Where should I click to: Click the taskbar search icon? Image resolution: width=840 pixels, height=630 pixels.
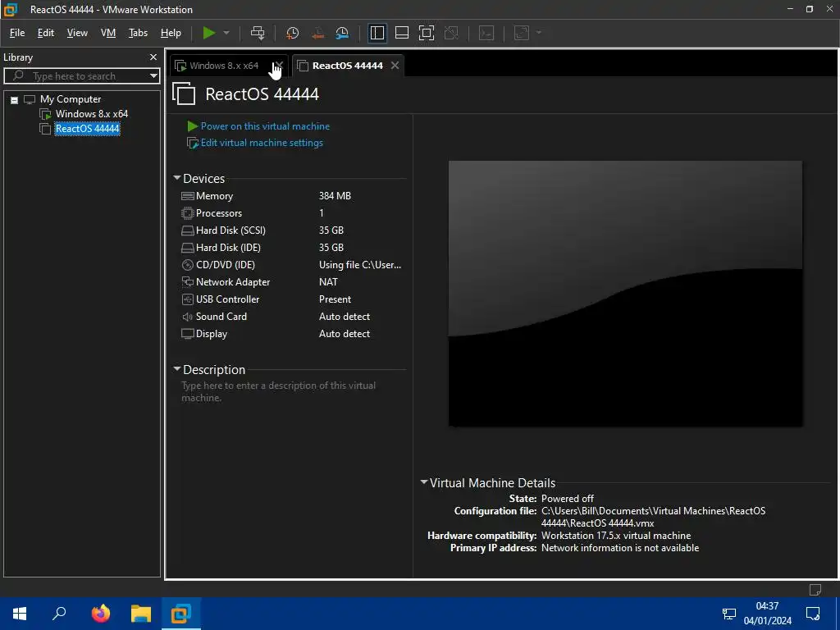click(x=59, y=614)
